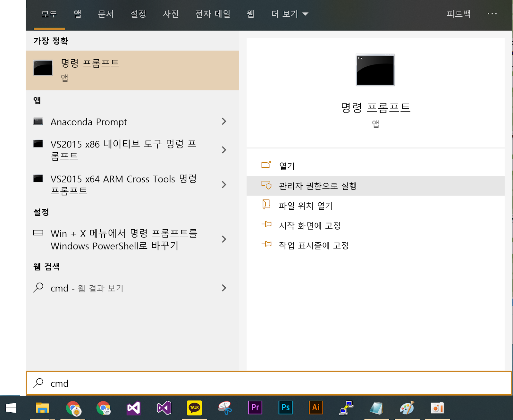Viewport: 513px width, 420px height.
Task: Choose 열기 to open Command Prompt
Action: (x=375, y=166)
